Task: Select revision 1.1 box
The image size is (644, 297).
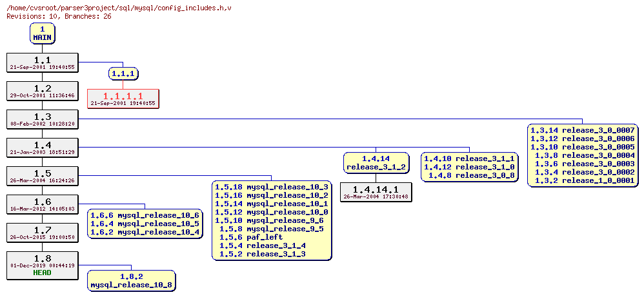Action: [43, 62]
